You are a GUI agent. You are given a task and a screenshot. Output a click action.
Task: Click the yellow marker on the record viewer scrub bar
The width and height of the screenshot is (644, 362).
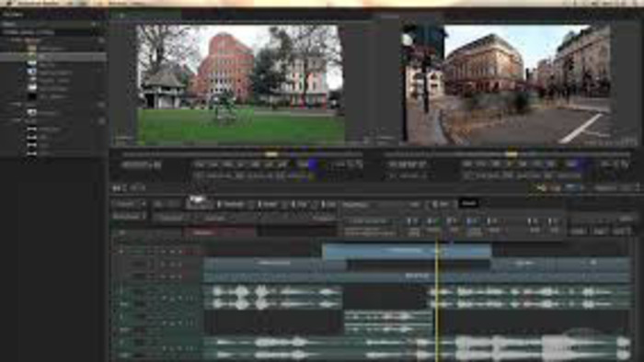pos(512,154)
